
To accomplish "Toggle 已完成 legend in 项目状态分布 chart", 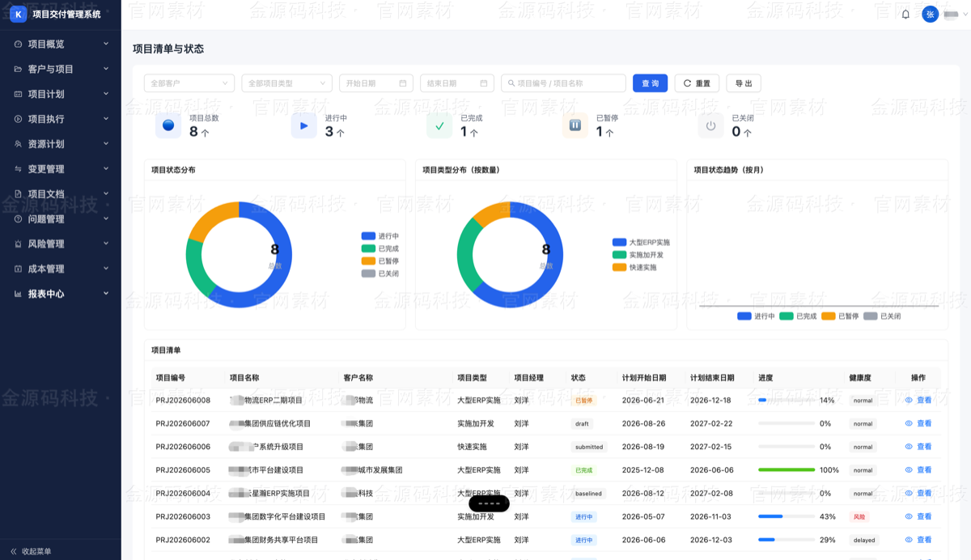I will tap(379, 248).
